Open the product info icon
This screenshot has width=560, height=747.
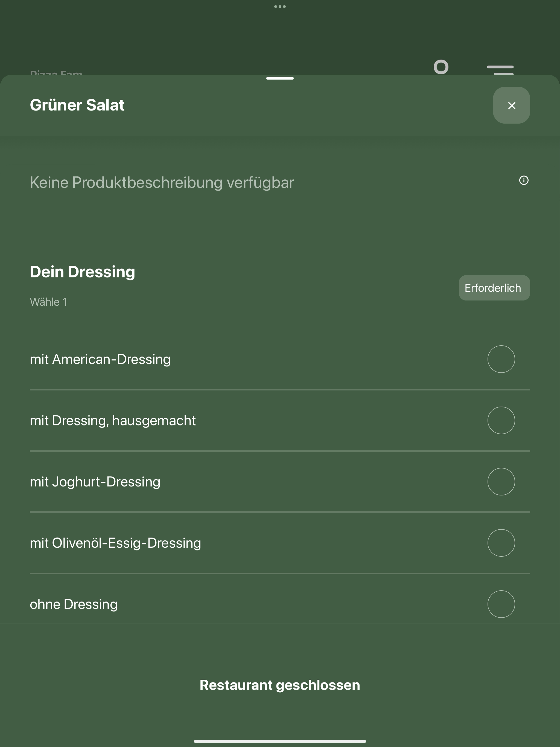(524, 180)
